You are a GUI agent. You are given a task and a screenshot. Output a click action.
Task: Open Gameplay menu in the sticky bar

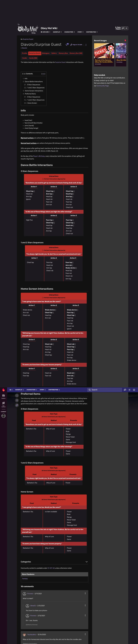[20, 390]
